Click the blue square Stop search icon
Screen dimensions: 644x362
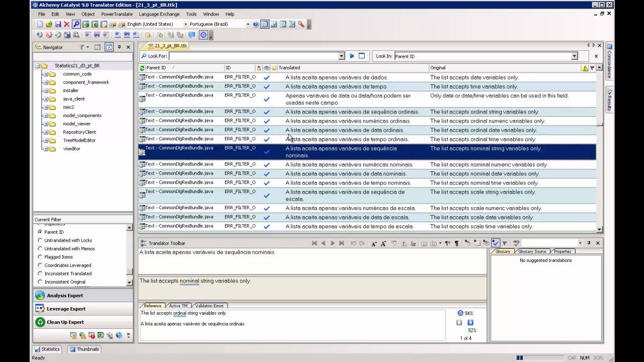361,56
